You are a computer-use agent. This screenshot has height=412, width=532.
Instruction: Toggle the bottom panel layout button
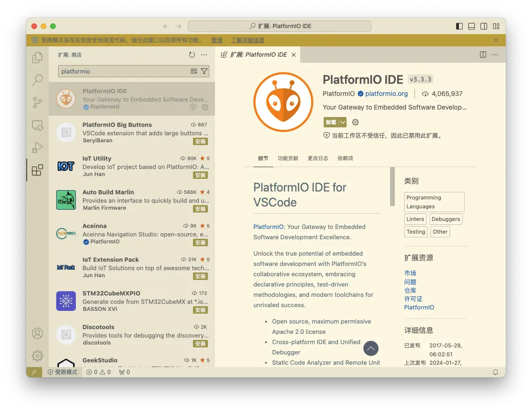coord(472,26)
